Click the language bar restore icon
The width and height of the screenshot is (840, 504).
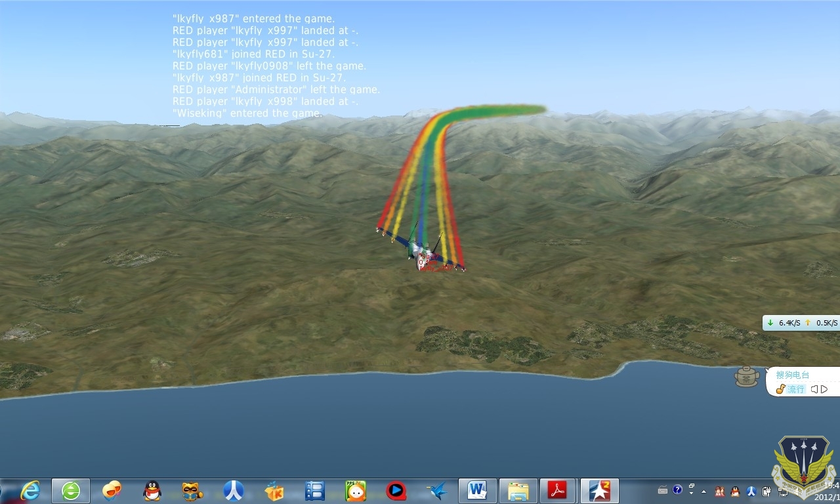point(692,486)
